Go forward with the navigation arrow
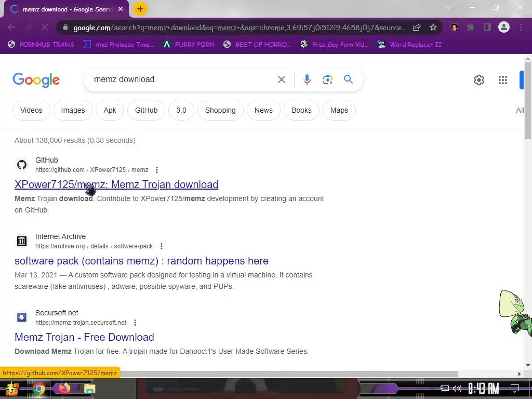Screen dimensions: 532x399 (28, 27)
